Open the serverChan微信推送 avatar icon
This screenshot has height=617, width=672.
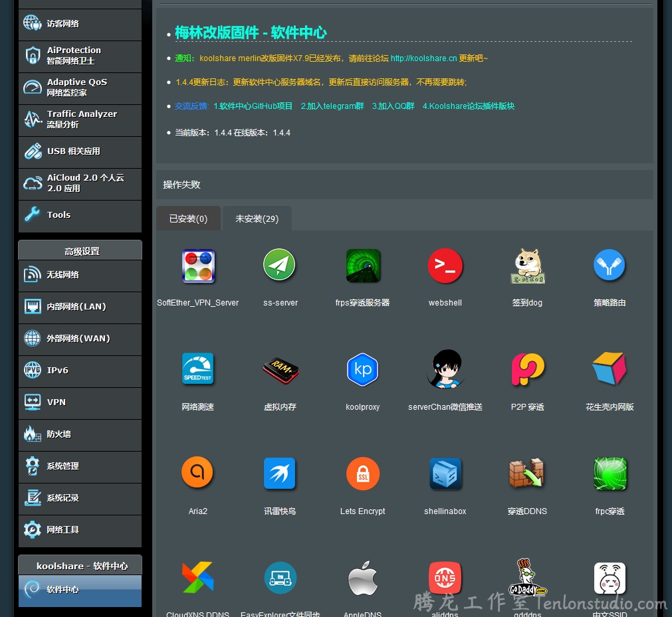[446, 369]
